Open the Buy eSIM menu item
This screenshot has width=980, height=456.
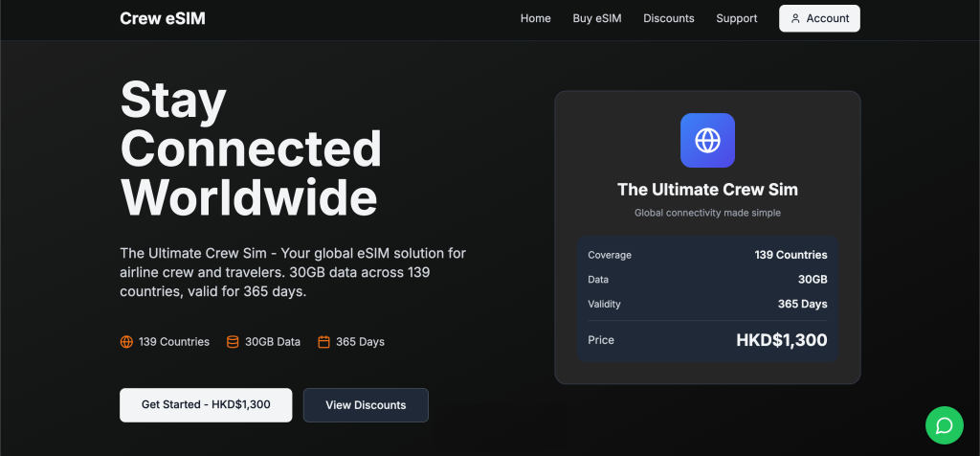597,18
